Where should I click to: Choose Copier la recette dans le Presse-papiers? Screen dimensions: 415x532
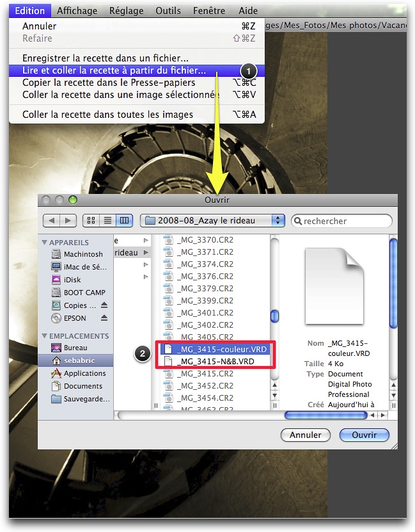pyautogui.click(x=137, y=83)
